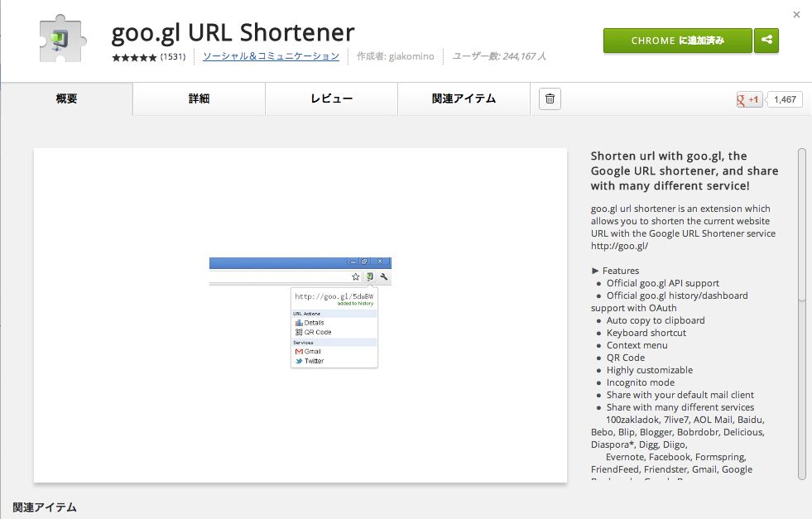Switch to the 詳細 tab
The width and height of the screenshot is (812, 519).
point(199,99)
